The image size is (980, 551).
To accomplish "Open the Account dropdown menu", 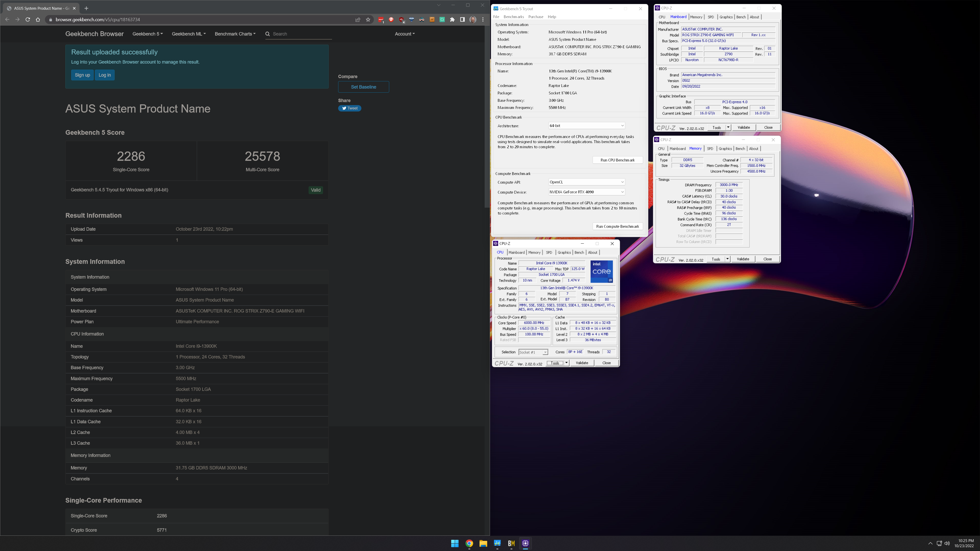I will (x=405, y=34).
